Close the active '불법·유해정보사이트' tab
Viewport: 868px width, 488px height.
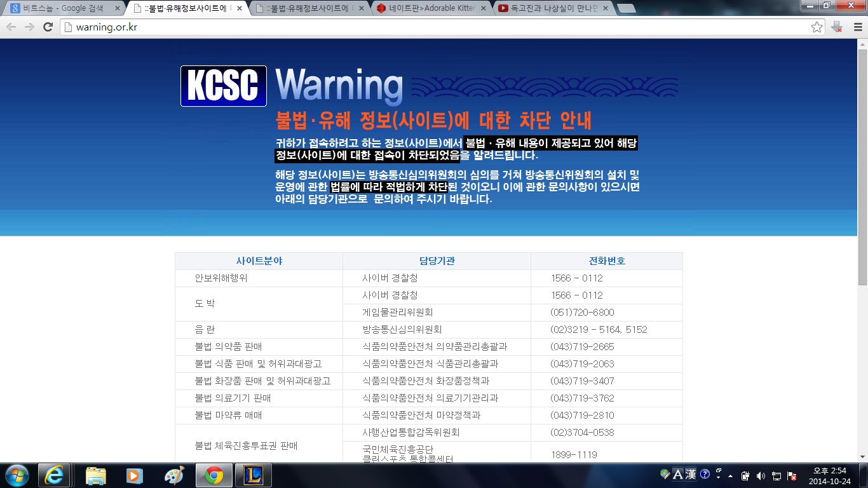(x=240, y=9)
